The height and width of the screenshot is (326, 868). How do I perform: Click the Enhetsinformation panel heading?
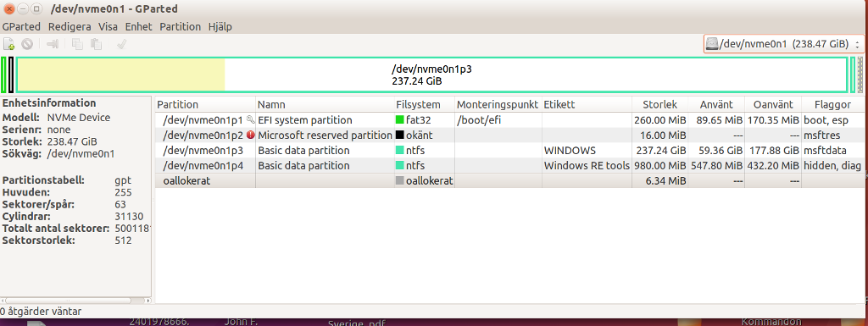(x=49, y=102)
